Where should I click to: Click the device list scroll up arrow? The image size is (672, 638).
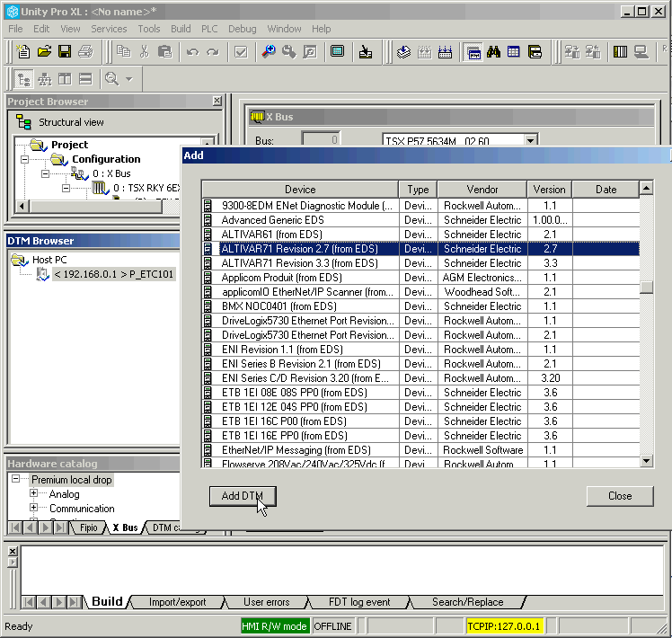coord(646,188)
